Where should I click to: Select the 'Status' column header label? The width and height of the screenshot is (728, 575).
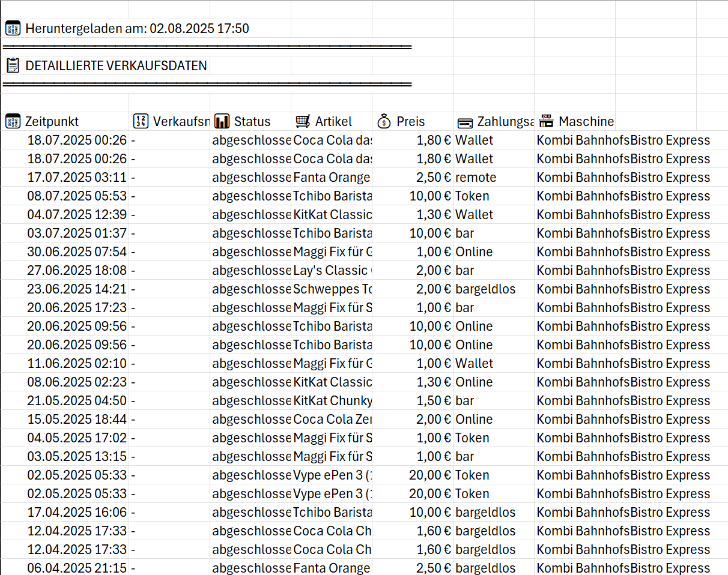click(x=252, y=122)
